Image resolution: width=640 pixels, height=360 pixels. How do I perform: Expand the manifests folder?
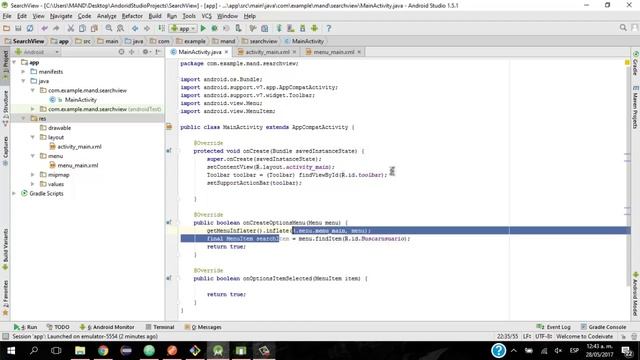pos(24,72)
